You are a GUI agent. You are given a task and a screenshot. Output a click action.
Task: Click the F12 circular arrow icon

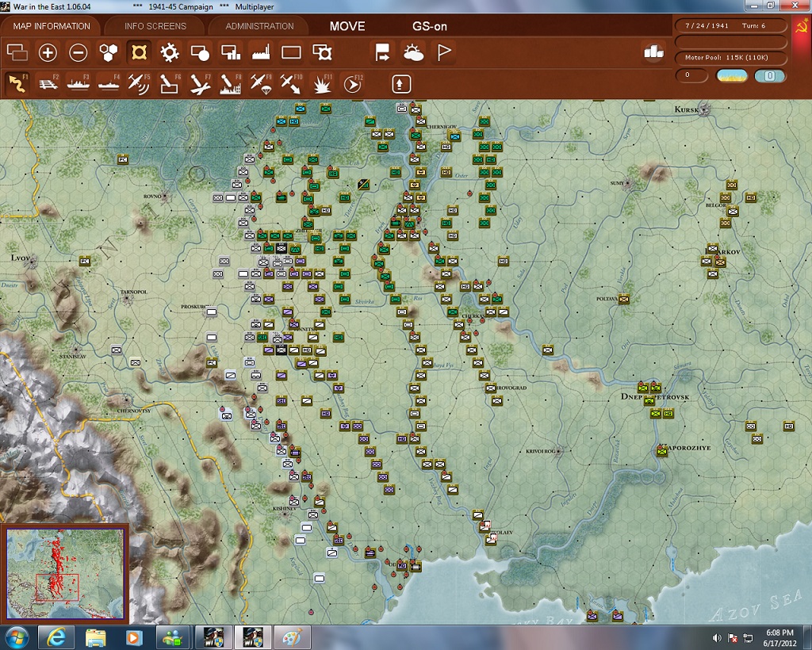click(353, 84)
